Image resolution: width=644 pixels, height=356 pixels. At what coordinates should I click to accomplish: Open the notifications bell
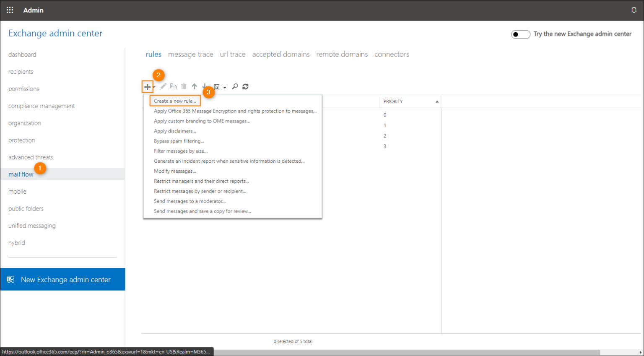(634, 10)
